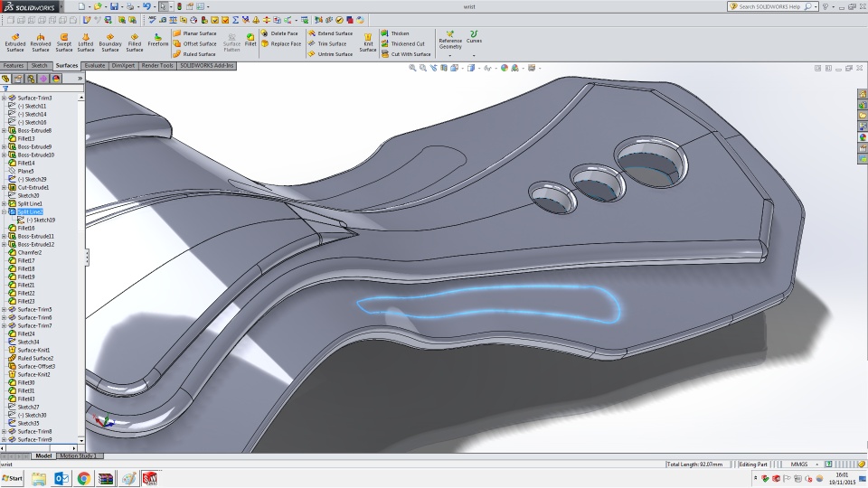Select Fillet24 in the feature tree
868x488 pixels.
coord(26,333)
